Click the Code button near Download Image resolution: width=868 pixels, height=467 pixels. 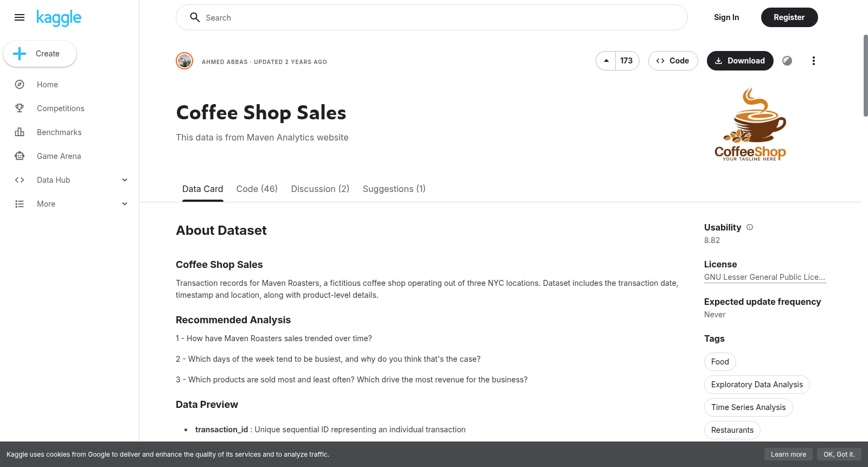click(673, 61)
